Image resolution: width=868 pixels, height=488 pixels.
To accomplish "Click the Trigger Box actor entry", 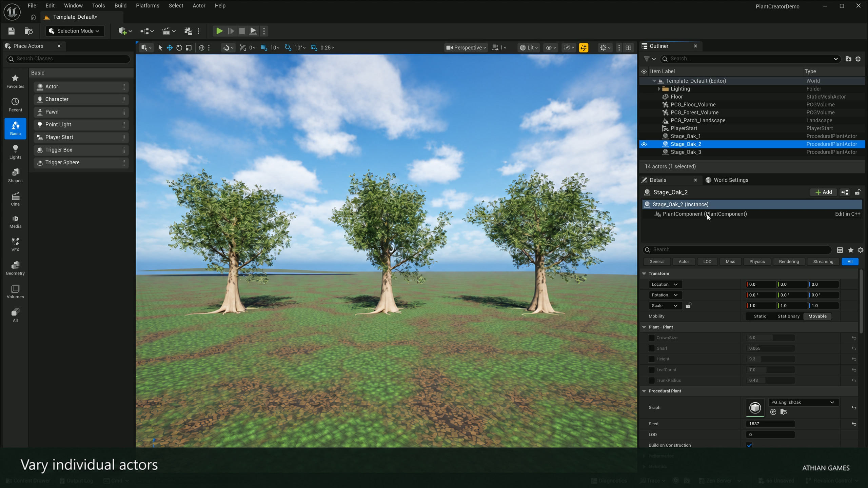I will point(81,150).
